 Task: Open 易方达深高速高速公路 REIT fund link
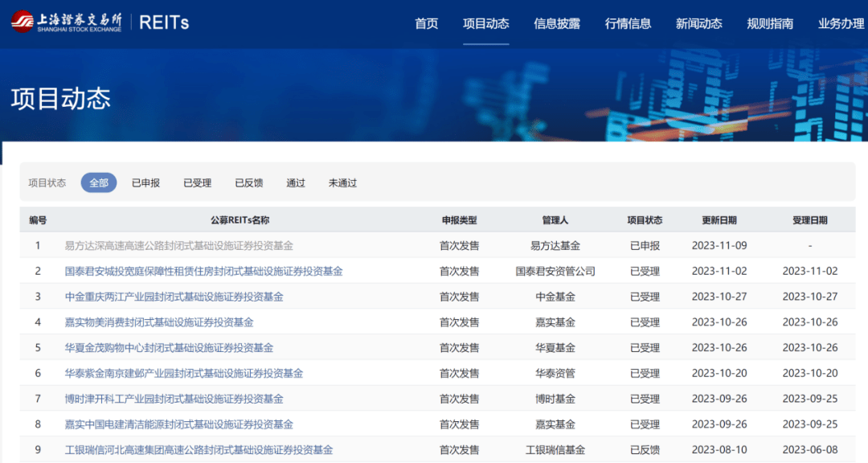178,246
